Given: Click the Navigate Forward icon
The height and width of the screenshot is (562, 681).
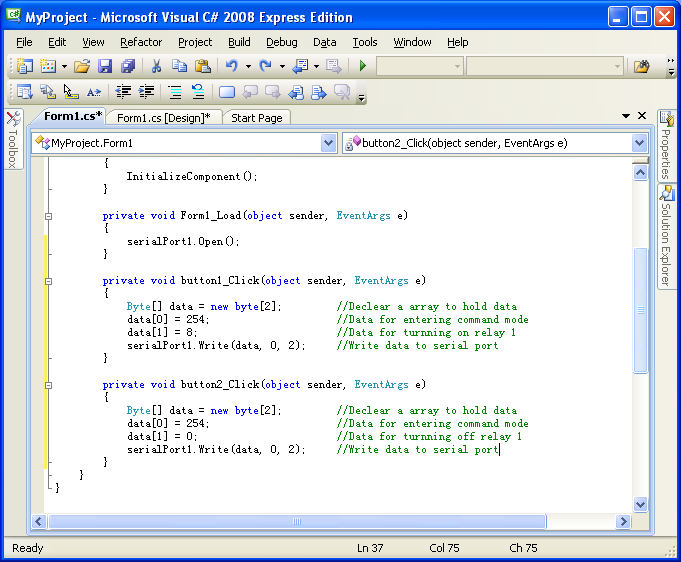Looking at the screenshot, I should [334, 66].
